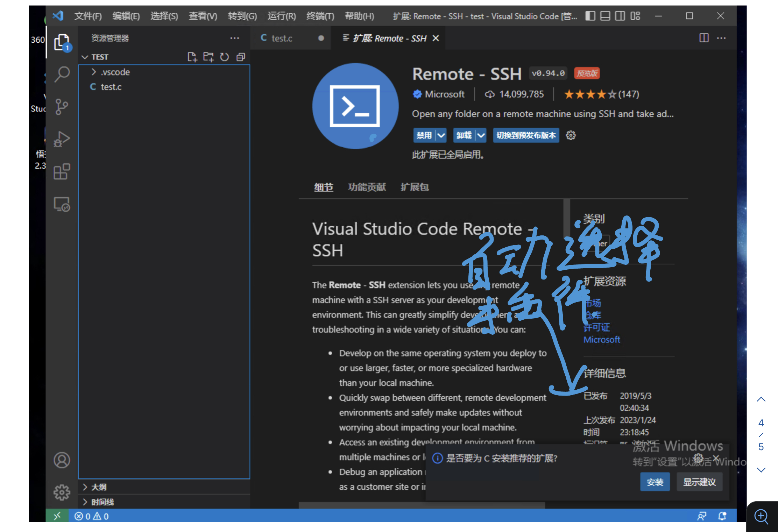Open explorer panel more actions ellipsis
This screenshot has width=778, height=532.
tap(235, 38)
